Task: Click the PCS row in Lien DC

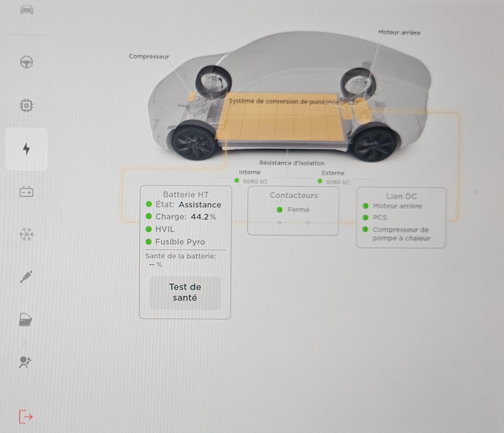Action: tap(374, 218)
